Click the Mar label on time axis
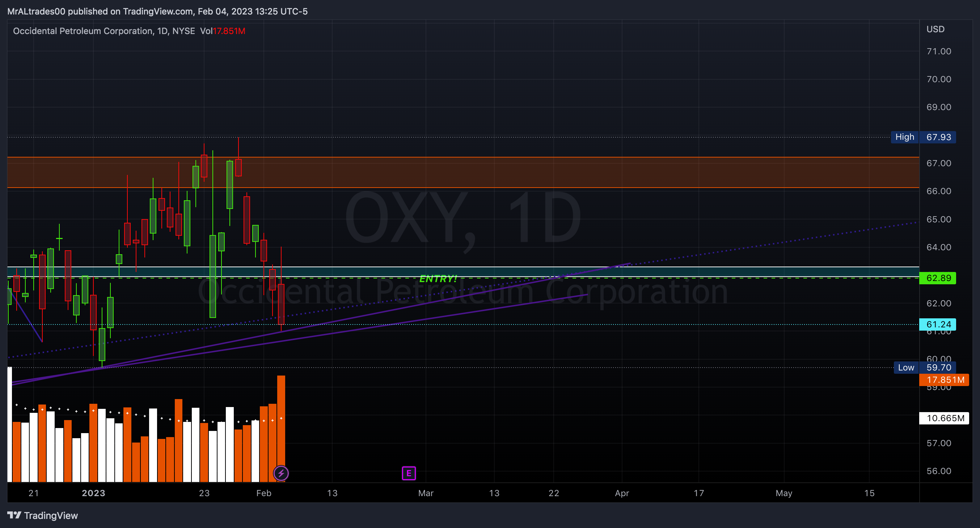 click(426, 493)
